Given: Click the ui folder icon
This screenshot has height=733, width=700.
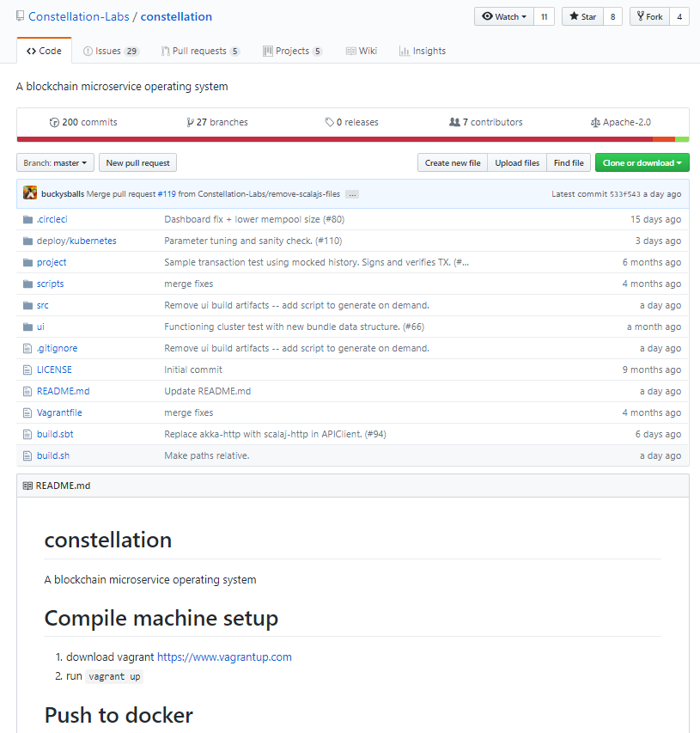Looking at the screenshot, I should (x=28, y=327).
